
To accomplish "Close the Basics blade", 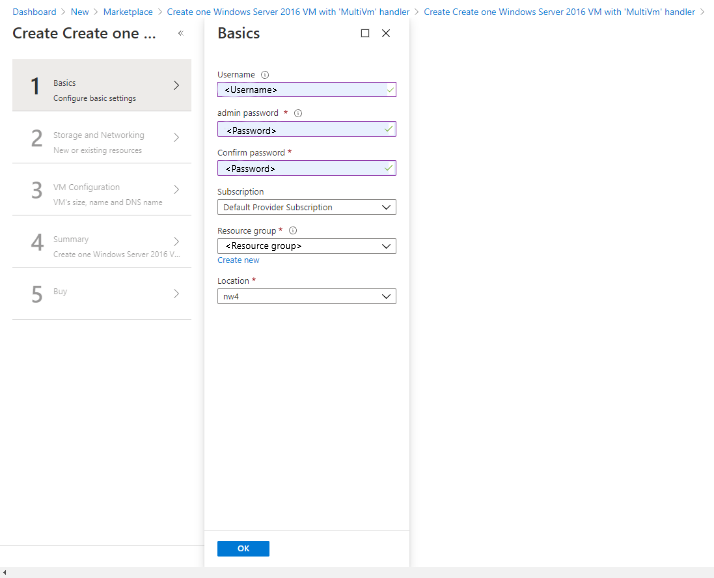I will (386, 33).
